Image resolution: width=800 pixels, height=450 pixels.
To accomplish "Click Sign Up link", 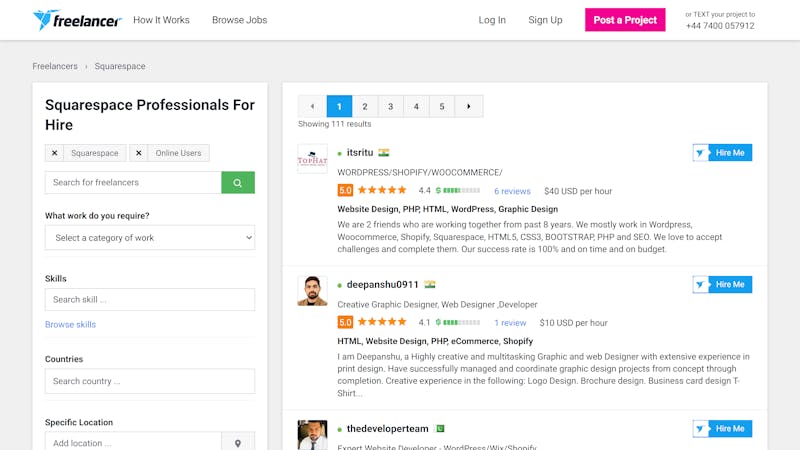I will click(545, 20).
